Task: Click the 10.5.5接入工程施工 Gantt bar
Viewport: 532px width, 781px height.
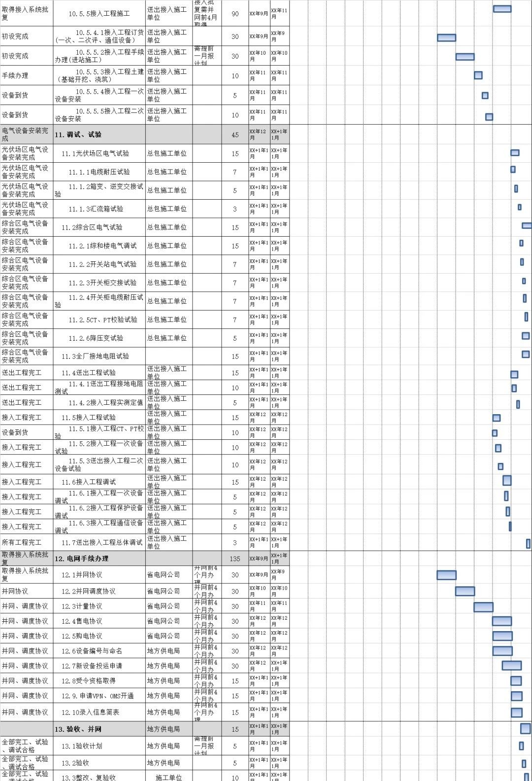Action: pyautogui.click(x=502, y=9)
